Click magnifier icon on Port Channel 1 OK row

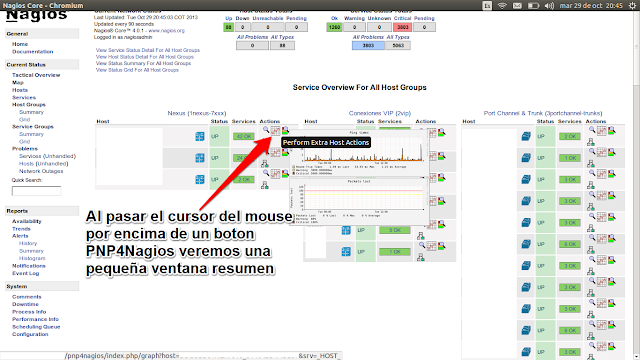tap(592, 151)
